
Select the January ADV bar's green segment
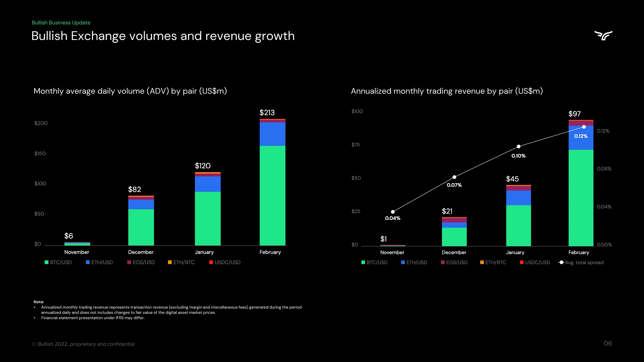208,218
